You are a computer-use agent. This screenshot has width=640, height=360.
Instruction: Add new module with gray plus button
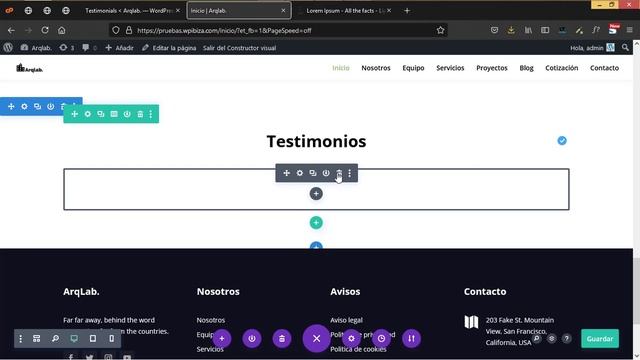click(x=316, y=193)
